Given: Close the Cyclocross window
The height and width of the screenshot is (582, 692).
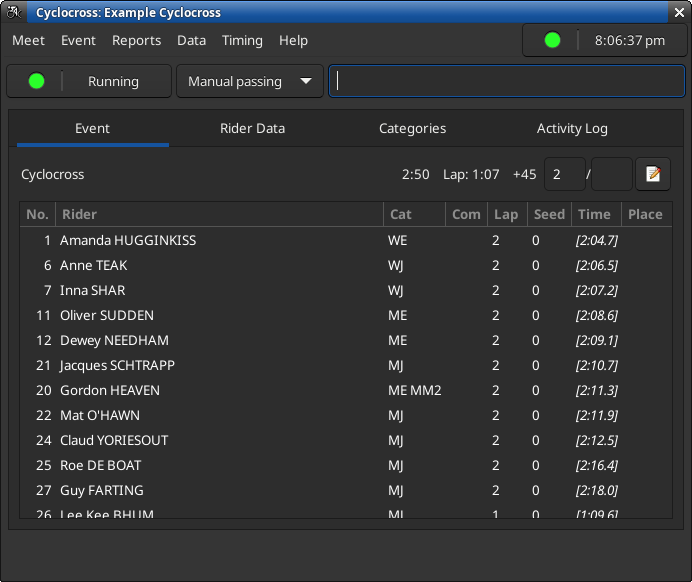Looking at the screenshot, I should click(679, 12).
